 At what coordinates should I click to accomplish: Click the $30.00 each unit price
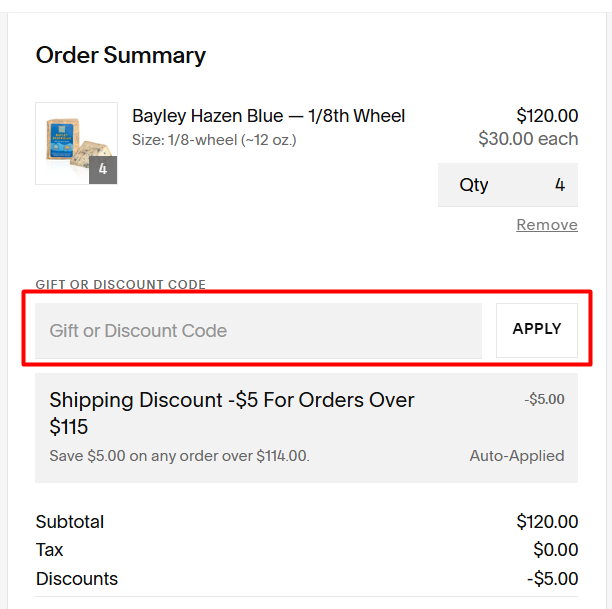click(528, 139)
